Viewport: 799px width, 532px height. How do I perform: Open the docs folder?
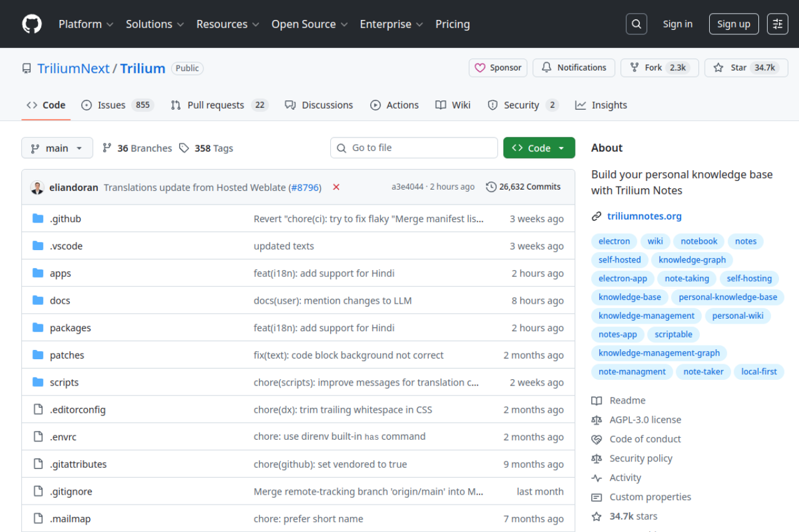tap(60, 301)
